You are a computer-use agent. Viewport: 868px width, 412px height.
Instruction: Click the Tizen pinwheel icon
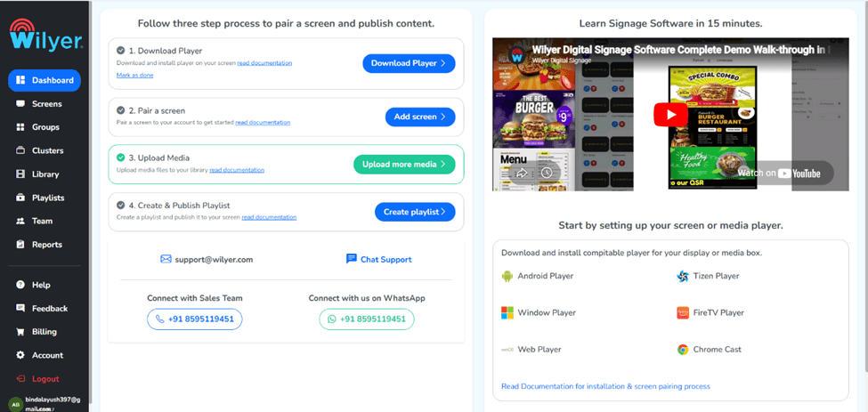coord(683,276)
